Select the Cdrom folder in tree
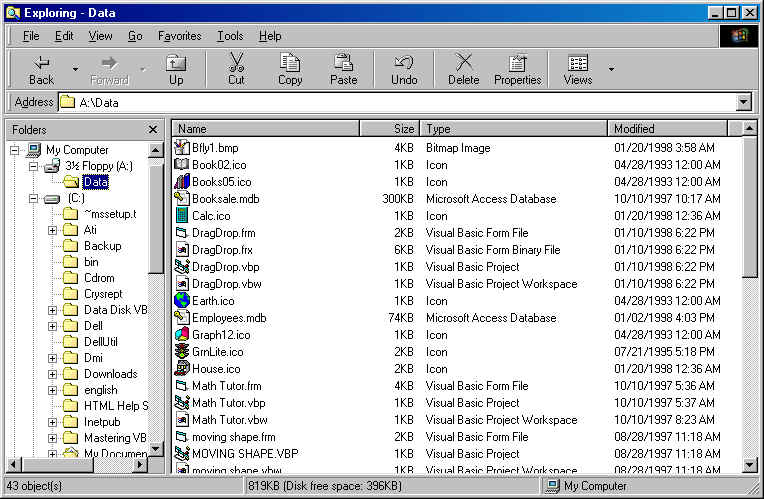The height and width of the screenshot is (499, 764). (x=99, y=278)
